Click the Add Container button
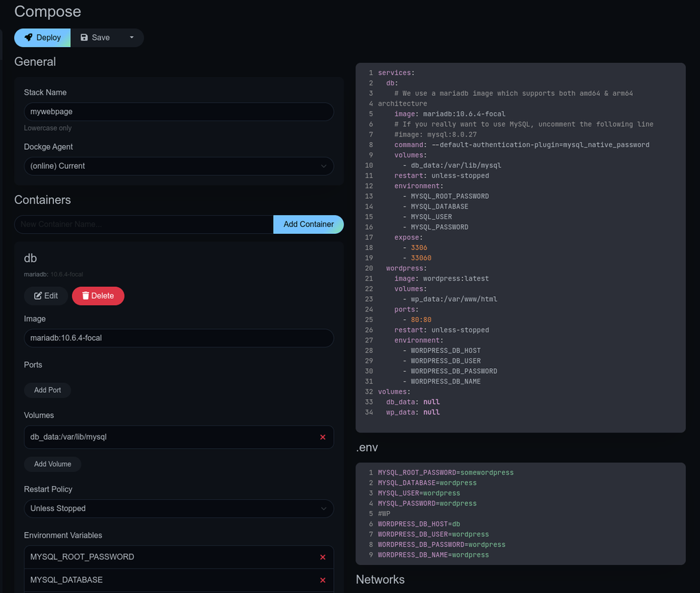The height and width of the screenshot is (593, 700). 308,224
